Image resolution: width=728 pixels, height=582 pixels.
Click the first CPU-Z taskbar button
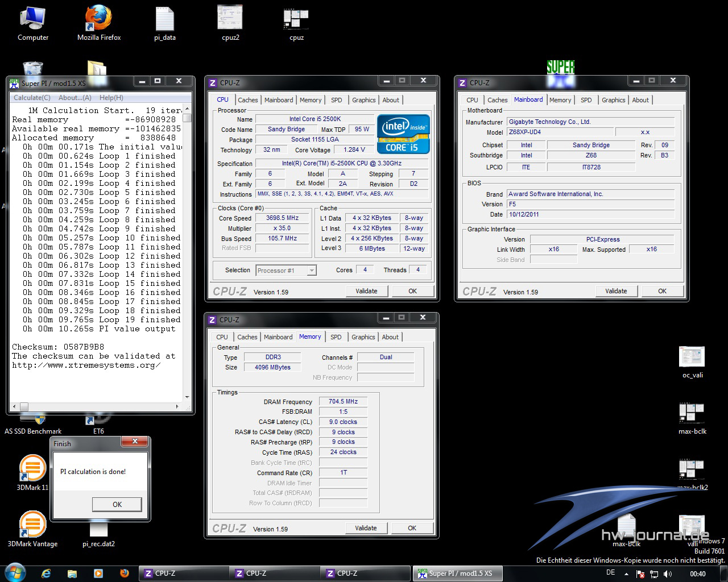point(183,573)
